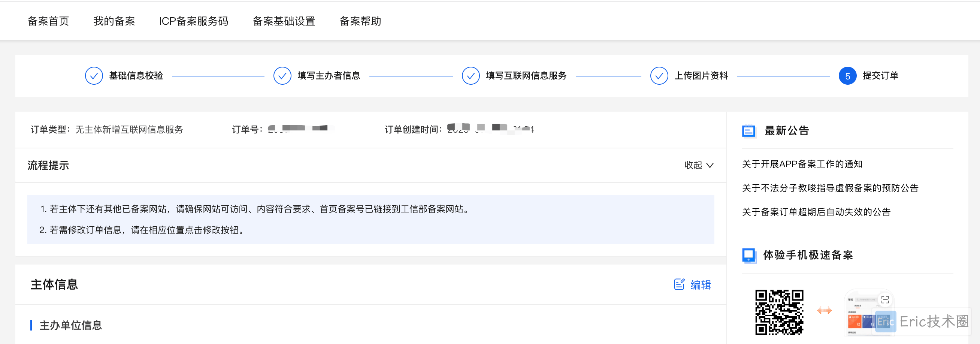This screenshot has width=980, height=344.
Task: Click the QR code for mobile filing
Action: coord(779,313)
